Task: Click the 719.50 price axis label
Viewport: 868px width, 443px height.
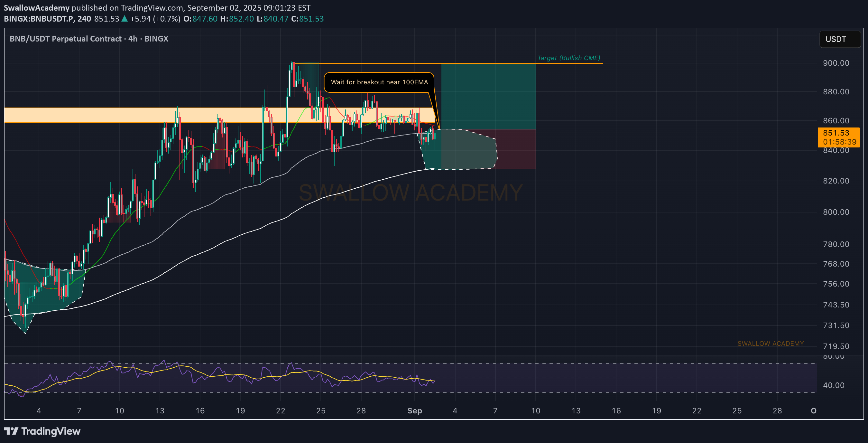Action: tap(836, 346)
